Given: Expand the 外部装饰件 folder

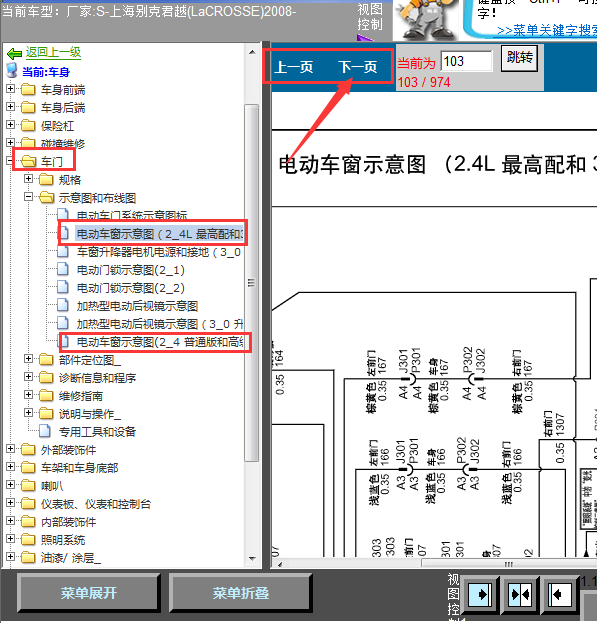Looking at the screenshot, I should click(x=10, y=449).
